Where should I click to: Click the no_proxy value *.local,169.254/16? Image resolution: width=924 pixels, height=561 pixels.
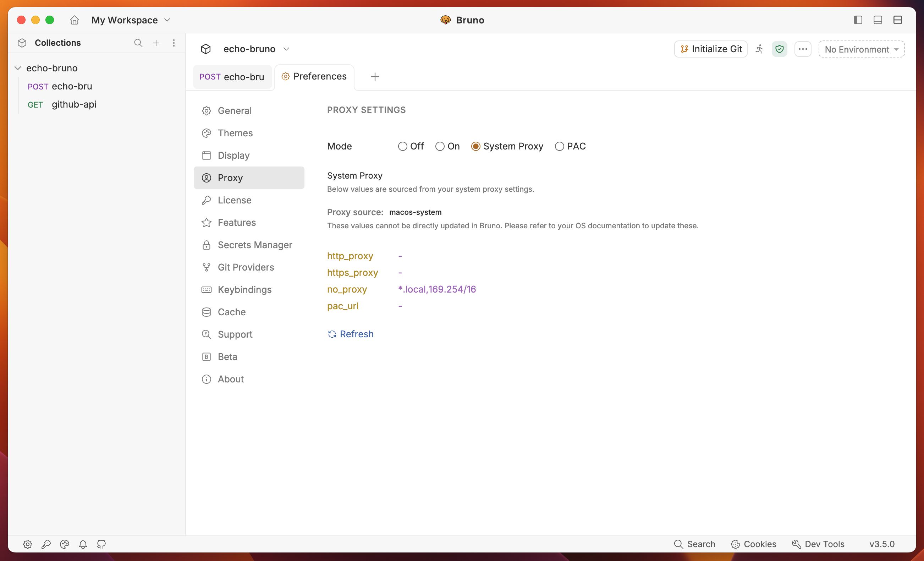(437, 289)
